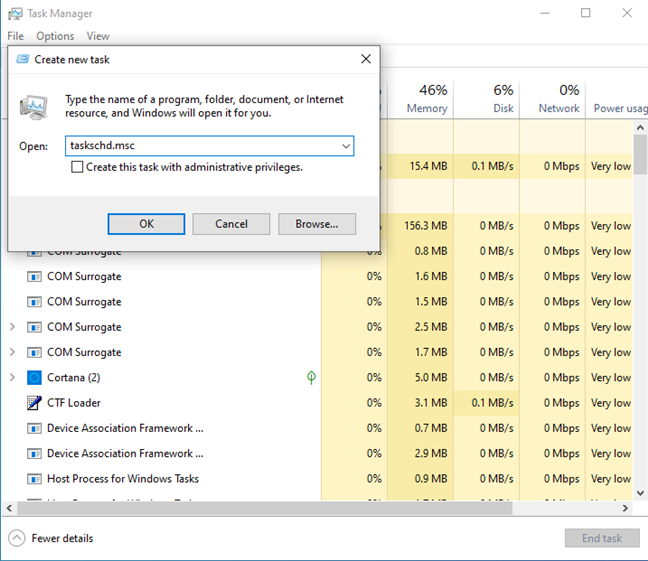The image size is (648, 561).
Task: Open the File menu
Action: click(16, 36)
